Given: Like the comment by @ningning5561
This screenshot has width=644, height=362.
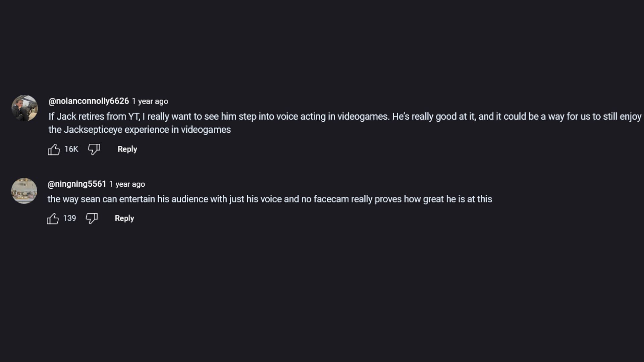Looking at the screenshot, I should 53,219.
